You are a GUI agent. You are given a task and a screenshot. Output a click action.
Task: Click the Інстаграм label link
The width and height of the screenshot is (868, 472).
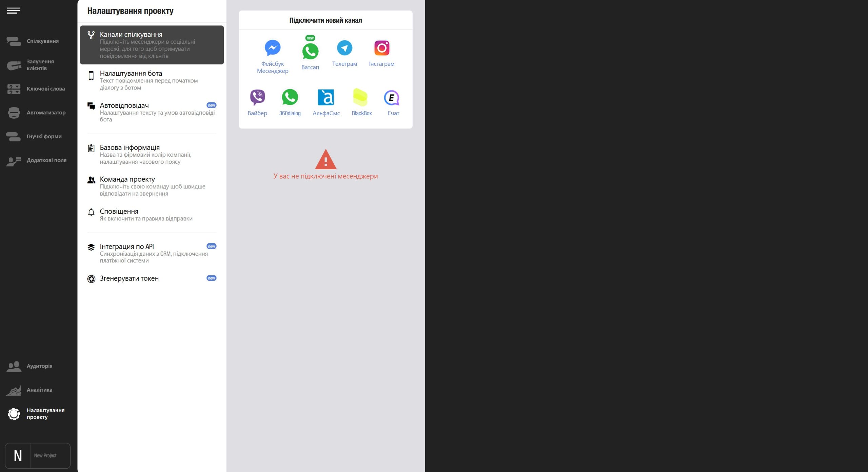coord(381,64)
